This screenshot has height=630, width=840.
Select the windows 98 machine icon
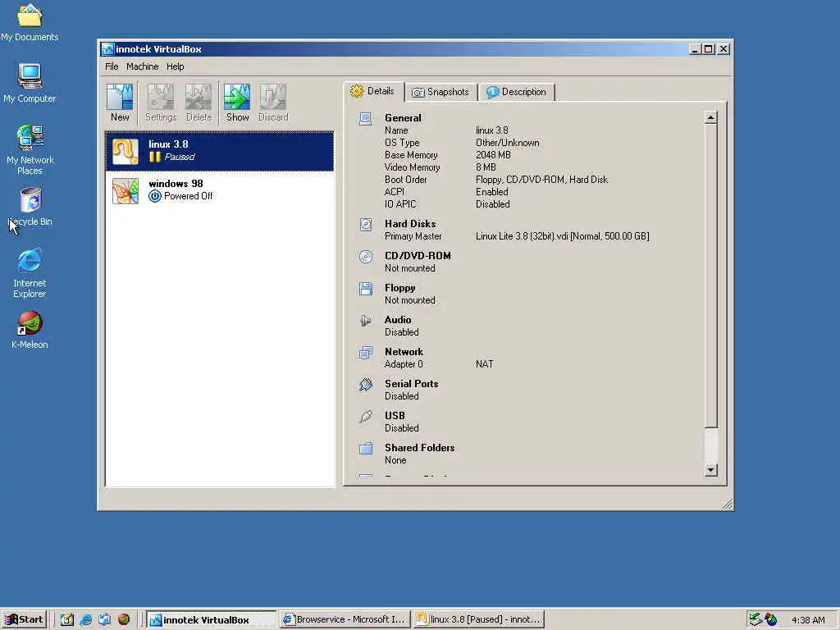[126, 190]
